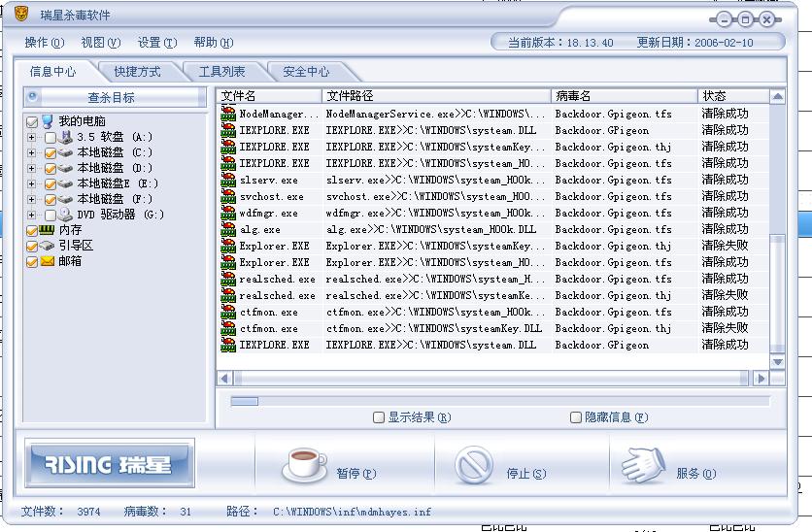Viewport: 812px width, 532px height.
Task: Click the memory chip icon
Action: 48,229
